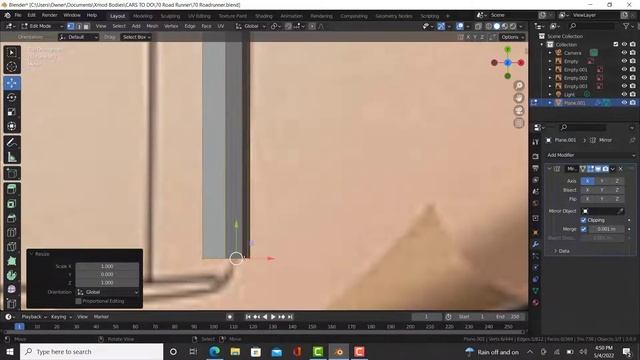Toggle X-ray view in viewport header
The image size is (640, 360).
478,26
